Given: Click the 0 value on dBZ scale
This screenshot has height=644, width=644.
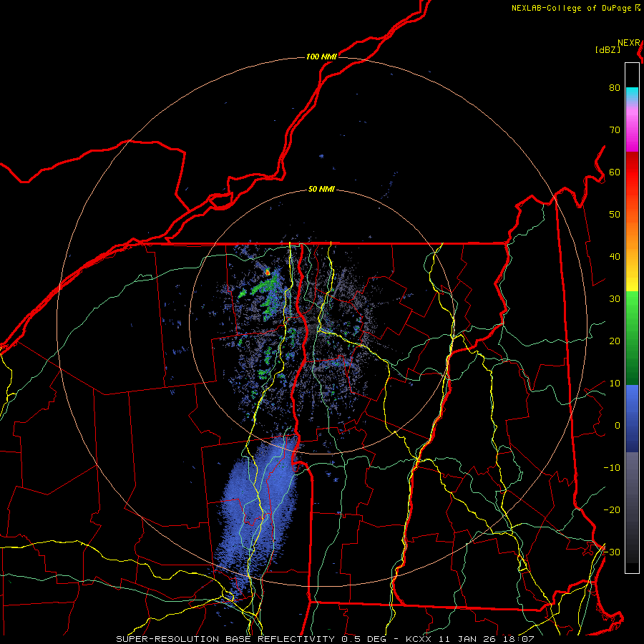Looking at the screenshot, I should [x=618, y=426].
